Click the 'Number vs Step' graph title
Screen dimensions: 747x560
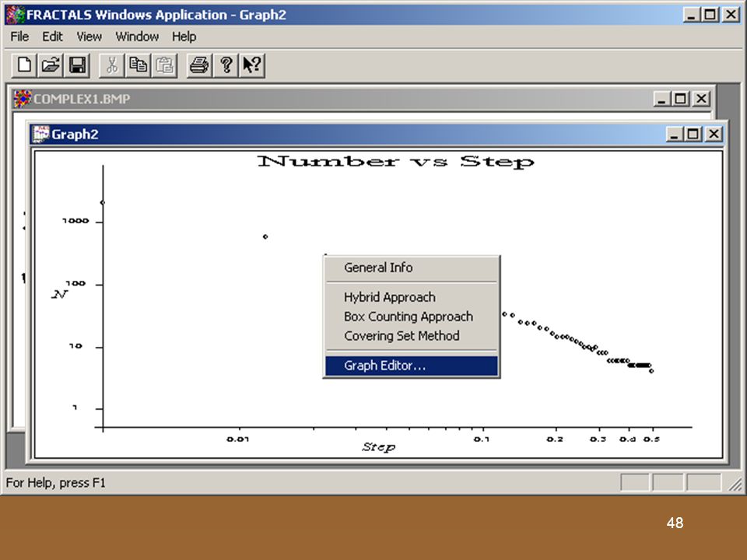click(x=396, y=162)
